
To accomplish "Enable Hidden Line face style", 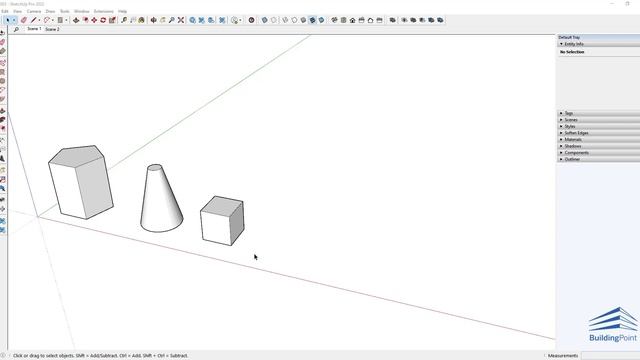I will [294, 20].
